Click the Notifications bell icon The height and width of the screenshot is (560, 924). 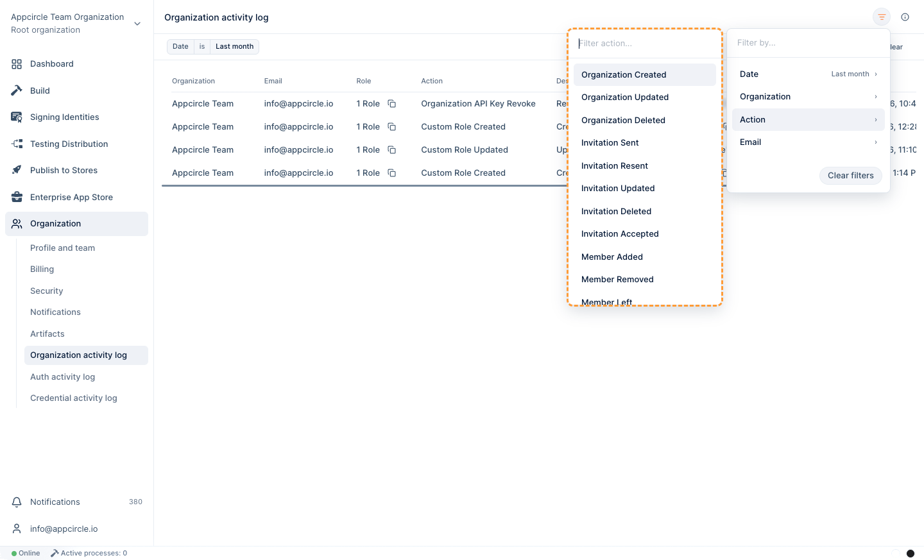pos(17,502)
